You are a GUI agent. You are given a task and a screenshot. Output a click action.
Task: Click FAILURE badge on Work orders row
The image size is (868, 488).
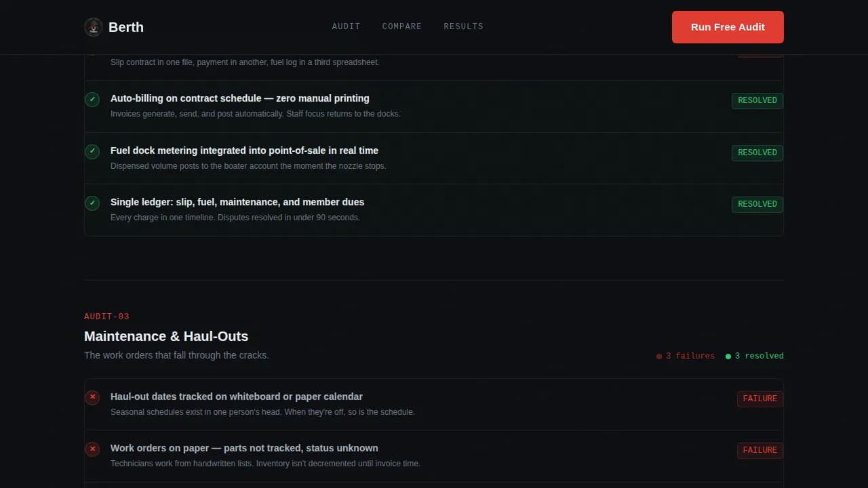pyautogui.click(x=759, y=450)
